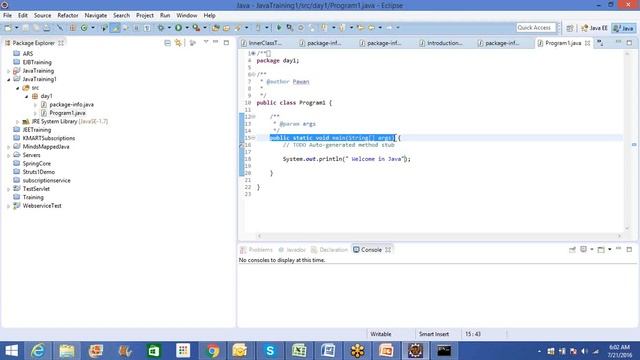Select Program1.java in Package Explorer
Screen dimensions: 640x360
[67, 113]
